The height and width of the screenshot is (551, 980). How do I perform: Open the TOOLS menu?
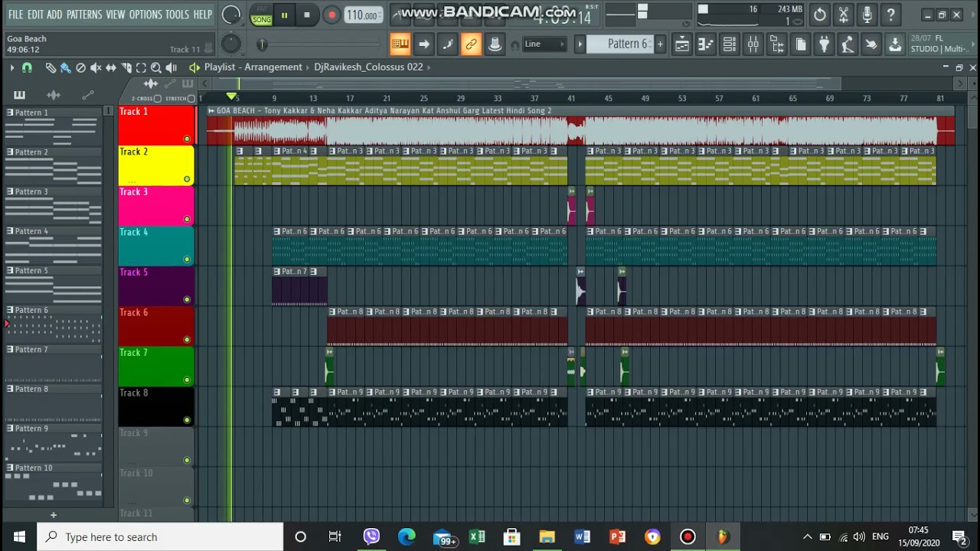point(178,15)
